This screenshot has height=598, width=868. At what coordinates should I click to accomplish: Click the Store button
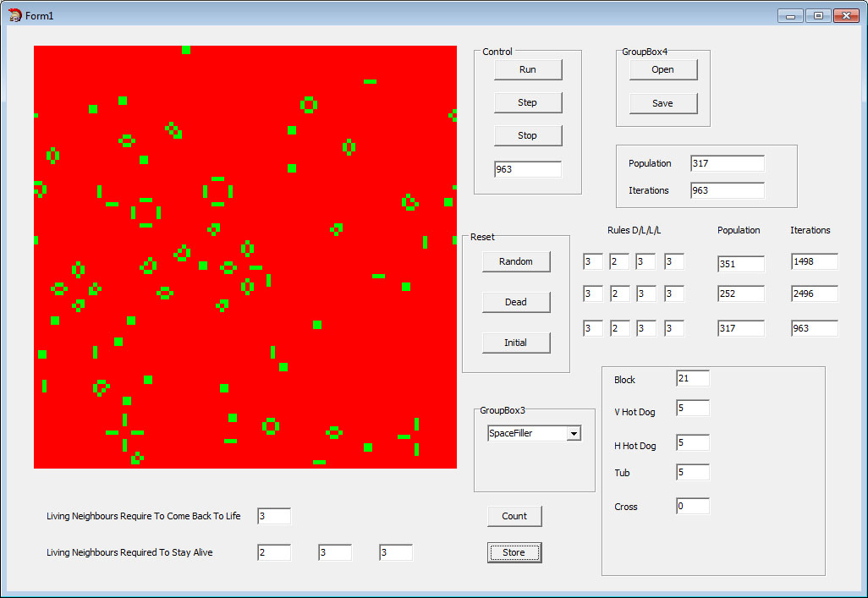[514, 552]
